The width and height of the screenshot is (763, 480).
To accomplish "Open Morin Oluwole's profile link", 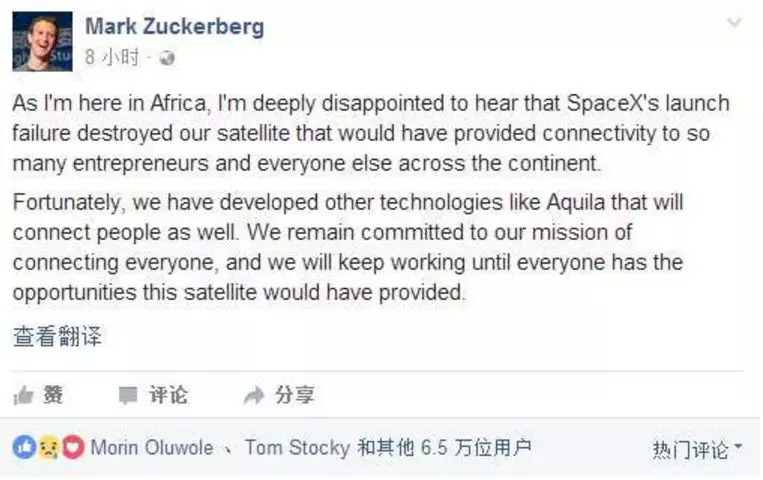I will (x=152, y=448).
